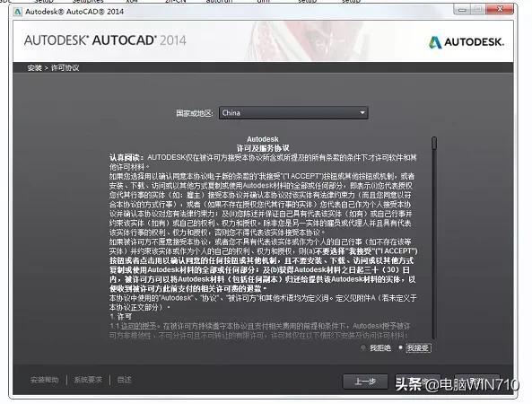Image resolution: width=532 pixels, height=404 pixels.
Task: Minimize the AutoCAD 2014 installer window
Action: pyautogui.click(x=462, y=10)
